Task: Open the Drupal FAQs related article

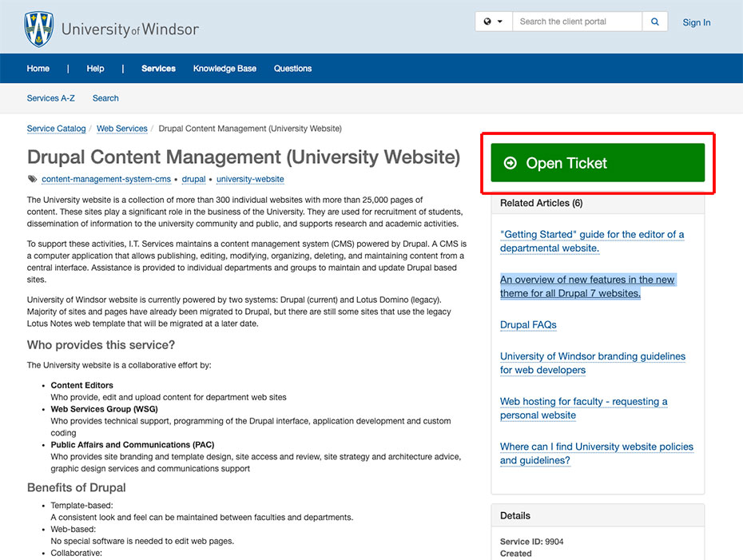Action: [x=528, y=325]
